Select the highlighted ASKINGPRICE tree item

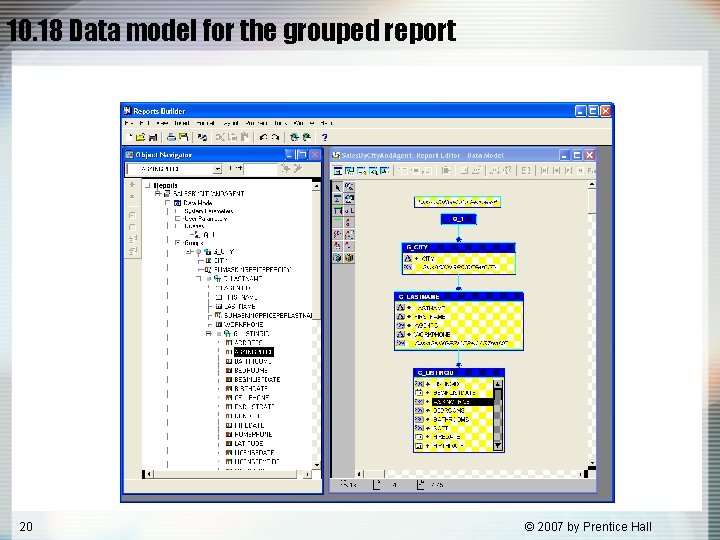(x=253, y=352)
